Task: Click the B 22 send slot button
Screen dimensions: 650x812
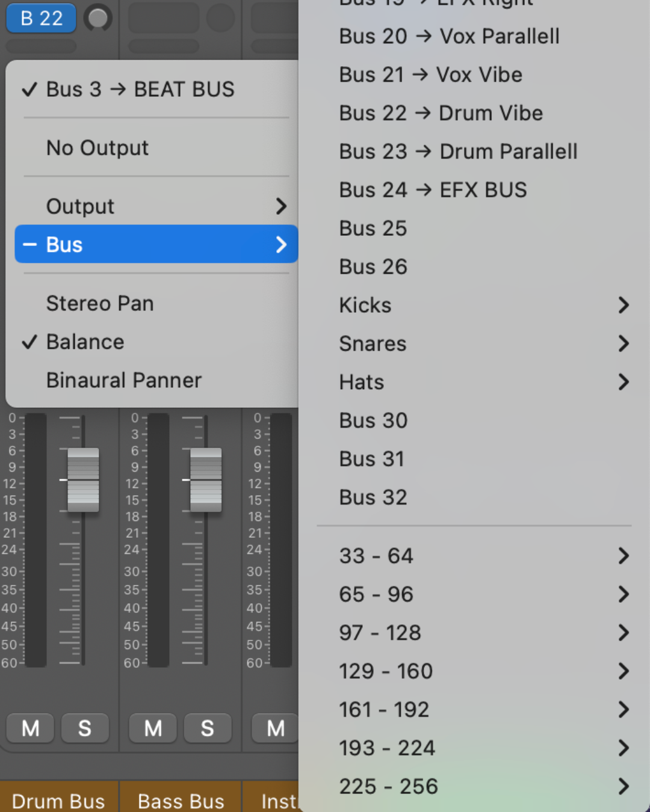Action: click(41, 18)
